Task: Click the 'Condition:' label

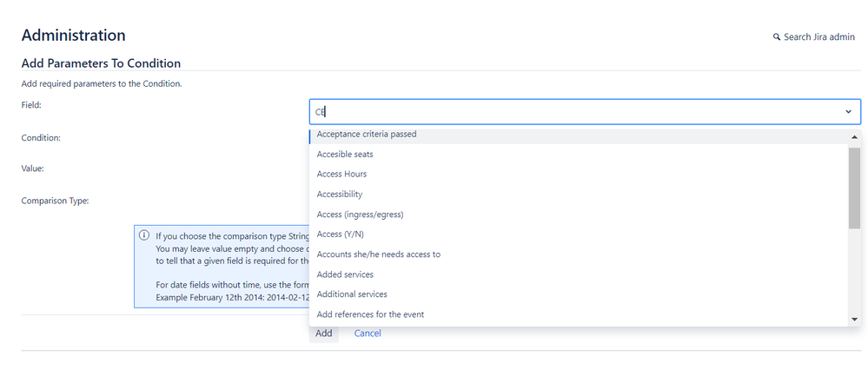Action: pos(41,138)
